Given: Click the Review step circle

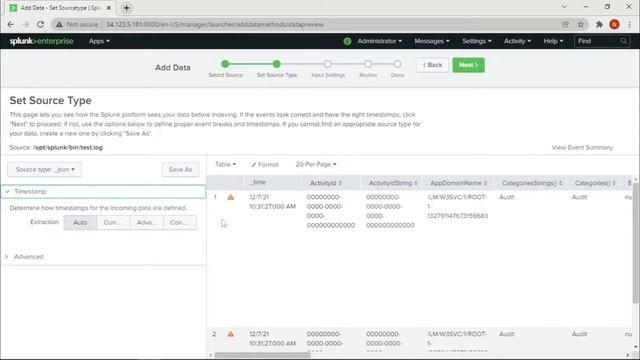Looking at the screenshot, I should [x=368, y=64].
